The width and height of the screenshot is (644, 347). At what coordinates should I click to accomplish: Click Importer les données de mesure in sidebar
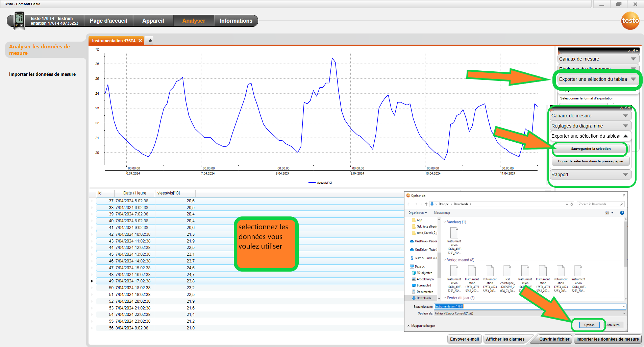(42, 74)
